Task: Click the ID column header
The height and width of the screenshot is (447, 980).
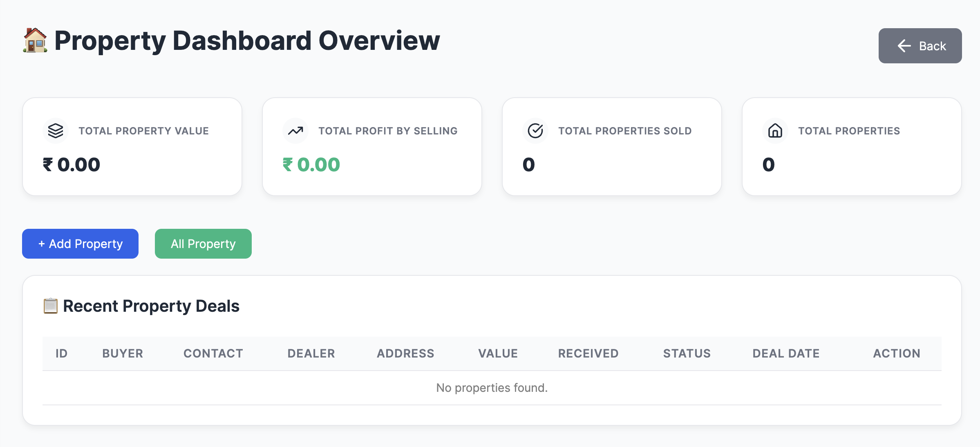Action: pos(62,353)
